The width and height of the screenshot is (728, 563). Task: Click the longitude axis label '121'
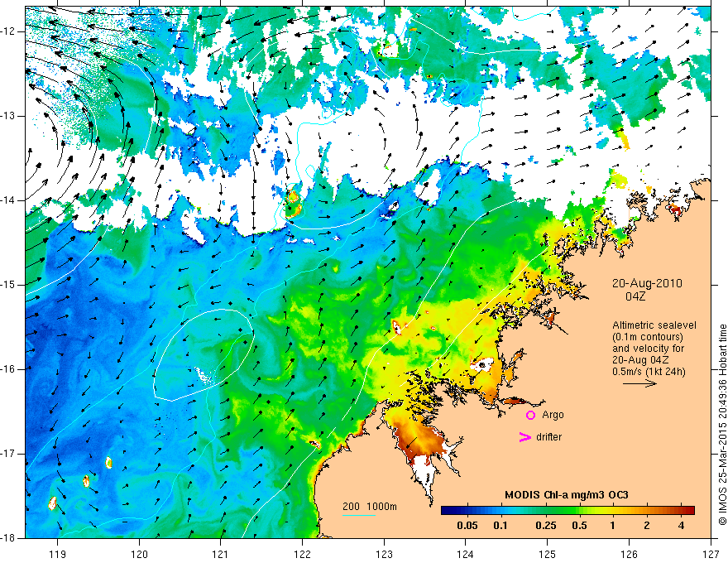(x=221, y=554)
